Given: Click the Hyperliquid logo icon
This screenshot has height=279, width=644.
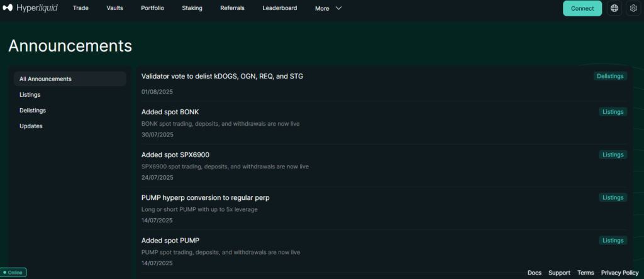Looking at the screenshot, I should click(8, 8).
